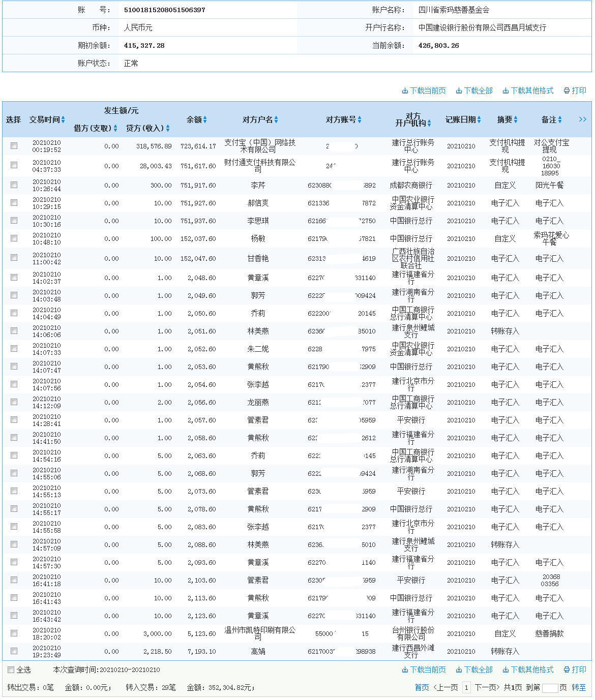The image size is (595, 700).
Task: Click the sort arrows on 对方户名 column
Action: click(277, 119)
